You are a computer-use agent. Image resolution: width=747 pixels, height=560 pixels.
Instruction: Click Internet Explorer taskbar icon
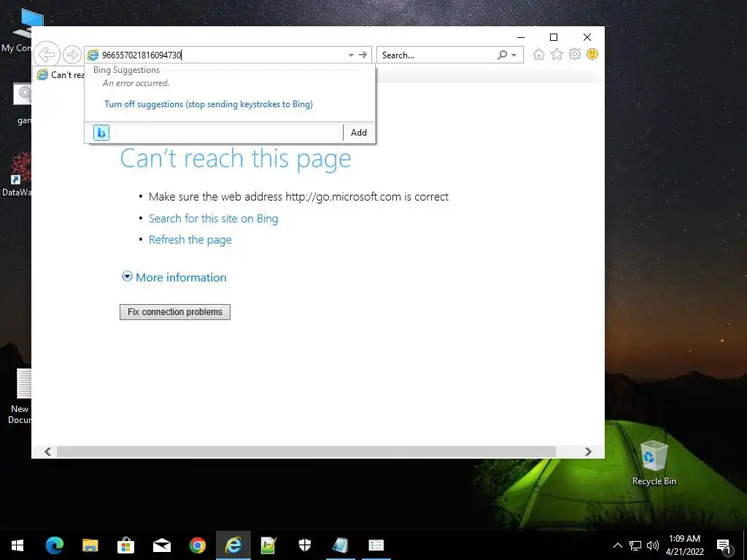point(233,545)
